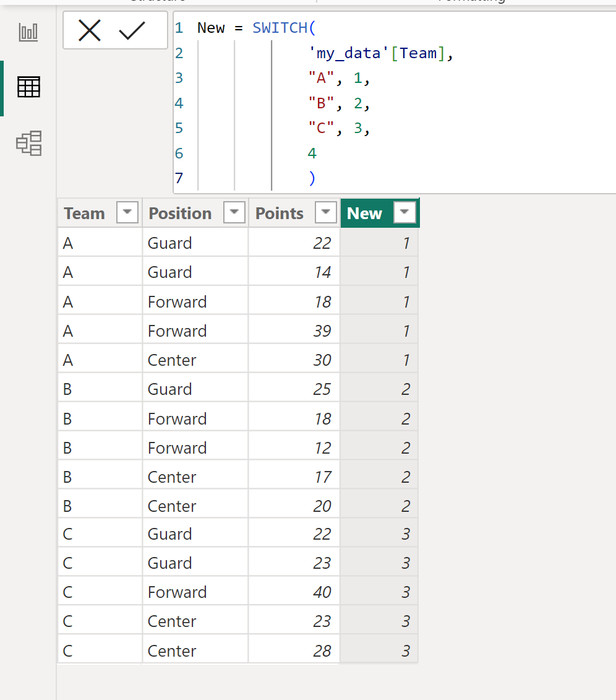Open the Team column filter dropdown
The height and width of the screenshot is (700, 616).
click(127, 212)
